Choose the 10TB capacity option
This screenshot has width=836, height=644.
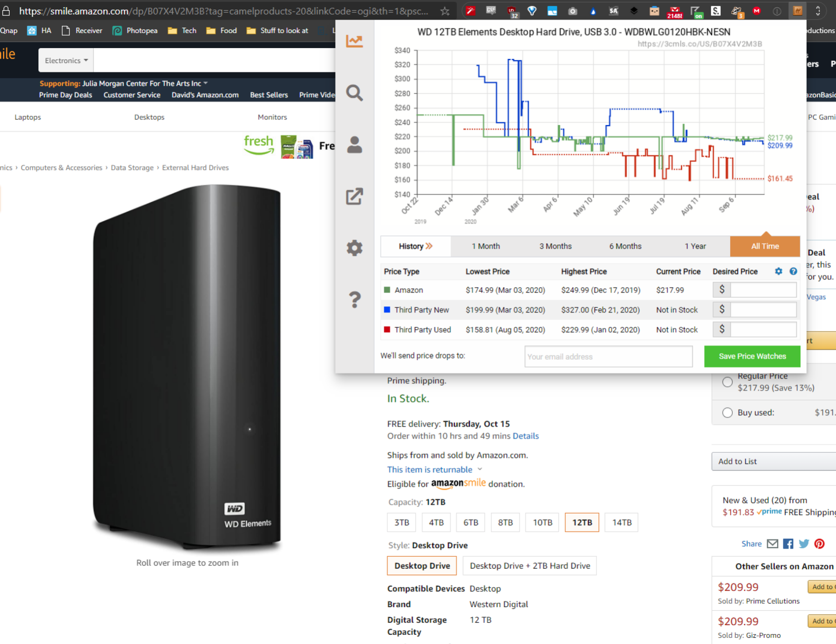(x=542, y=522)
